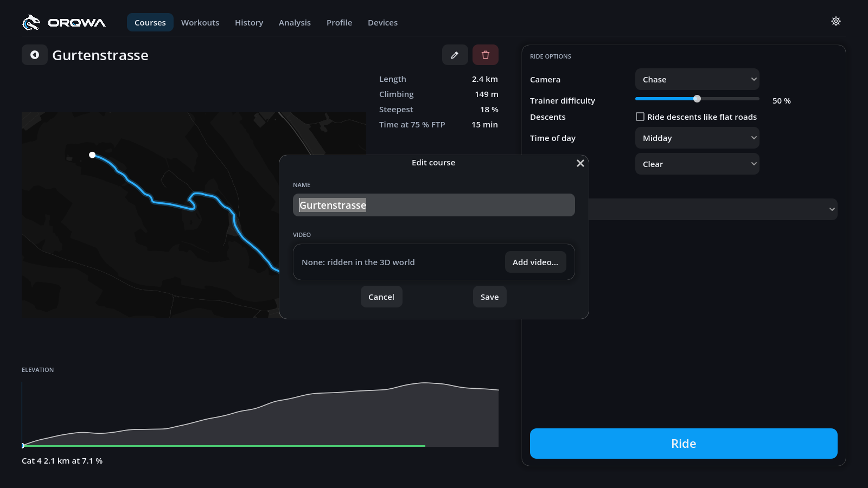
Task: Open the Analysis tab
Action: (x=295, y=22)
